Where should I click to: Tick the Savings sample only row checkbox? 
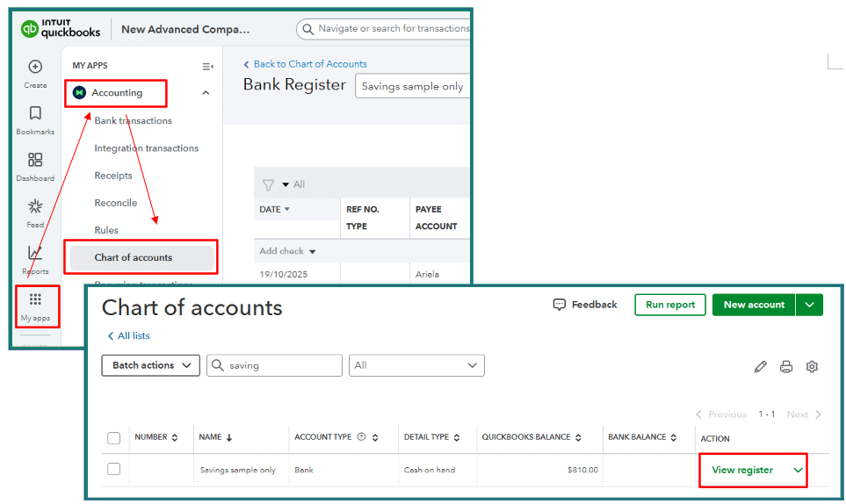(x=114, y=469)
